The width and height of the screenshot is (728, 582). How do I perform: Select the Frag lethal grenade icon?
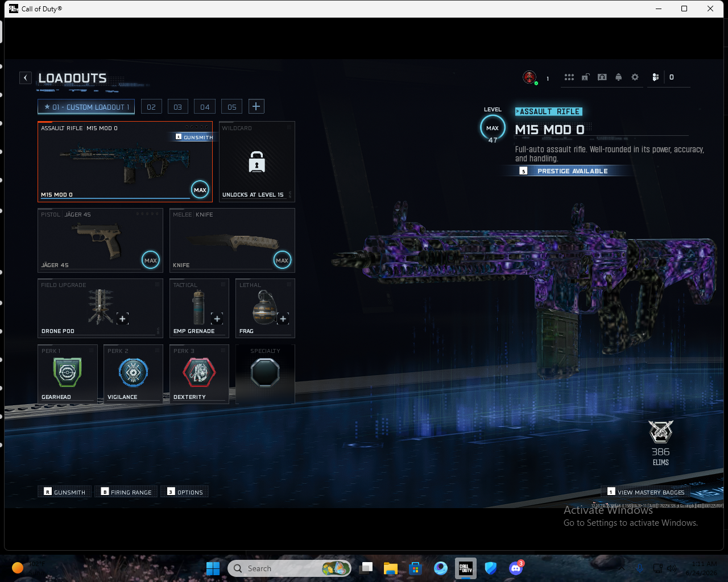[264, 307]
